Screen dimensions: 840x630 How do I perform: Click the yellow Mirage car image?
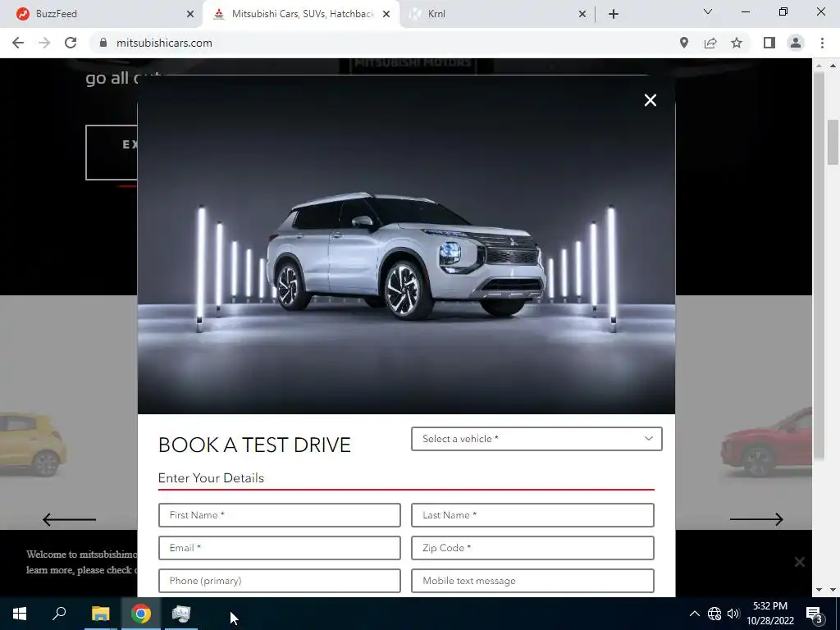(33, 444)
